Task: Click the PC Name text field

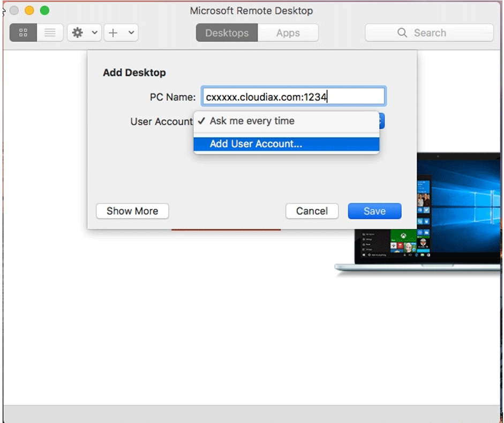Action: [293, 97]
